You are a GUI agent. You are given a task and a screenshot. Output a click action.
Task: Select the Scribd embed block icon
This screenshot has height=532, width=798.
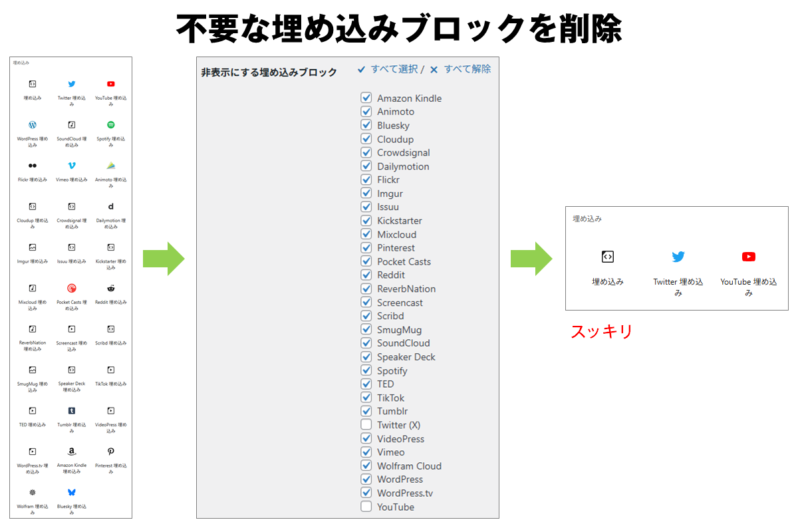point(110,329)
